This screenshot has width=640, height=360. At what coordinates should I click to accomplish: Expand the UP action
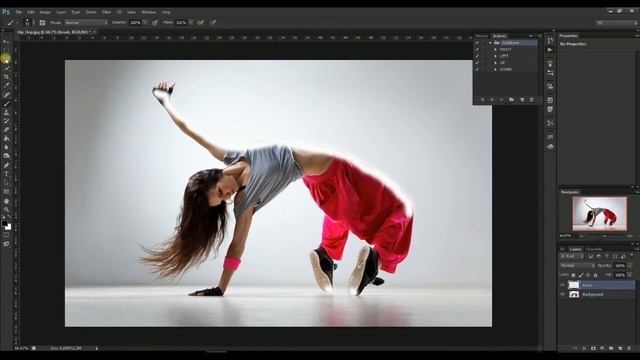(496, 62)
